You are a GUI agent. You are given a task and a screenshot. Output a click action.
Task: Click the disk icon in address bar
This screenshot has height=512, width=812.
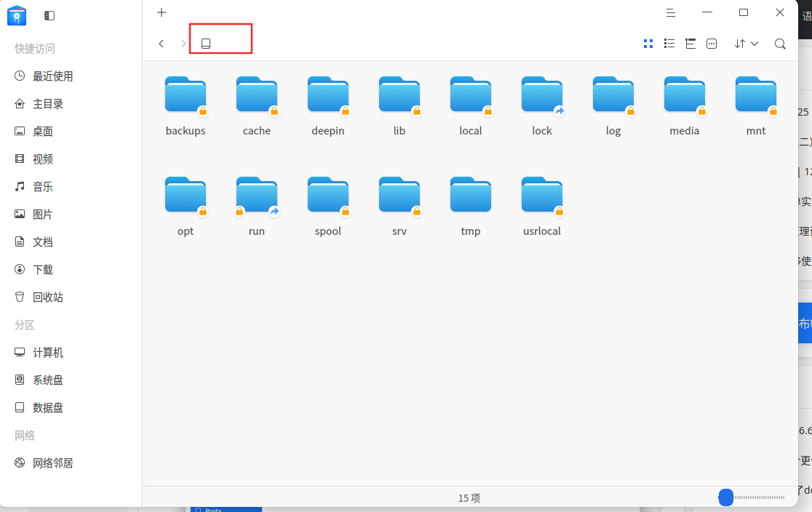pyautogui.click(x=206, y=44)
